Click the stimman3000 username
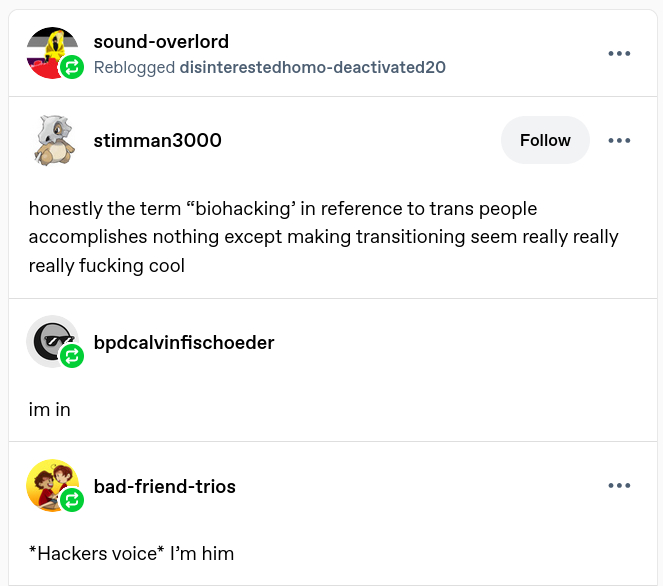663x586 pixels. pyautogui.click(x=157, y=140)
